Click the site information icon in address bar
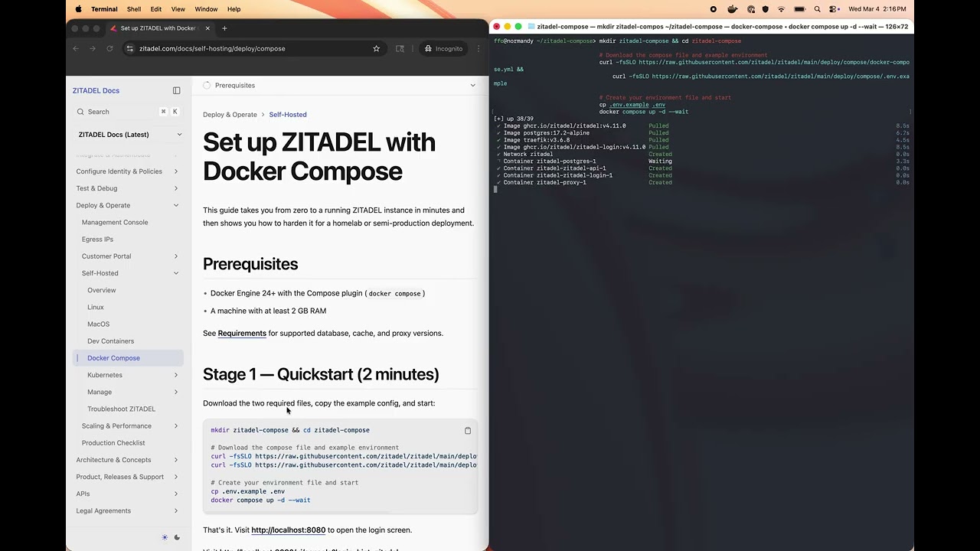Viewport: 980px width, 551px height. click(x=129, y=48)
